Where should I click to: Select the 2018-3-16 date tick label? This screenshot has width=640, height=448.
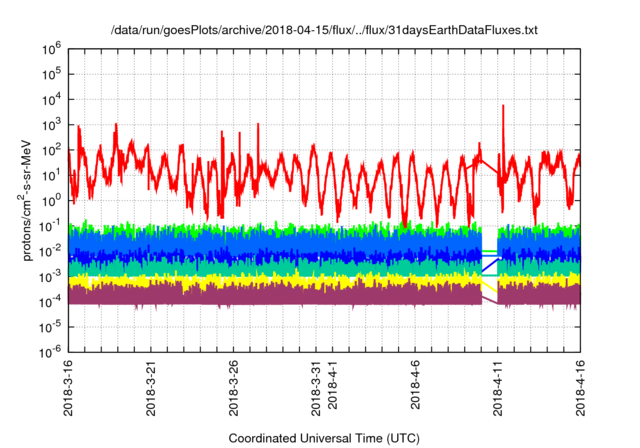point(68,388)
